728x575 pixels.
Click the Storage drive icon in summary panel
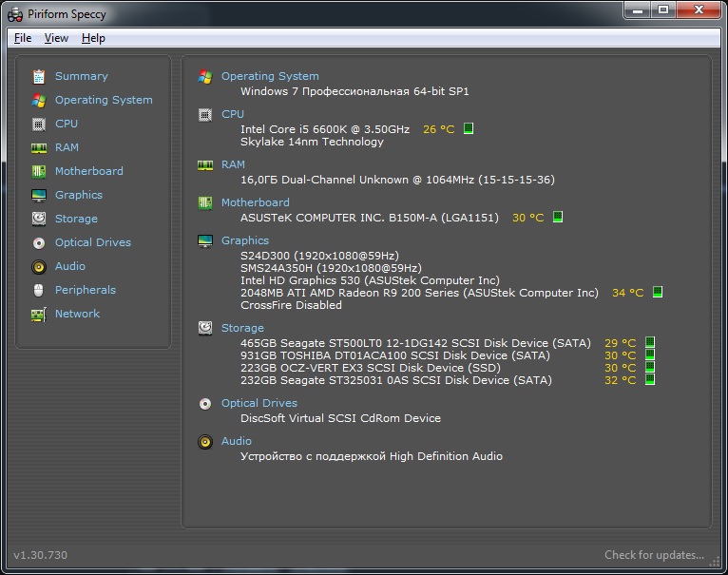204,329
